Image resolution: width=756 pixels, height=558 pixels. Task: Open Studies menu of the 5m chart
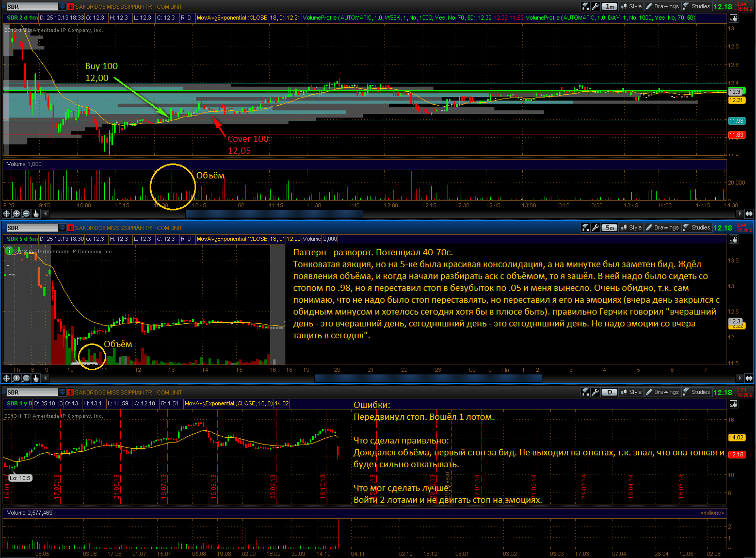(x=697, y=227)
